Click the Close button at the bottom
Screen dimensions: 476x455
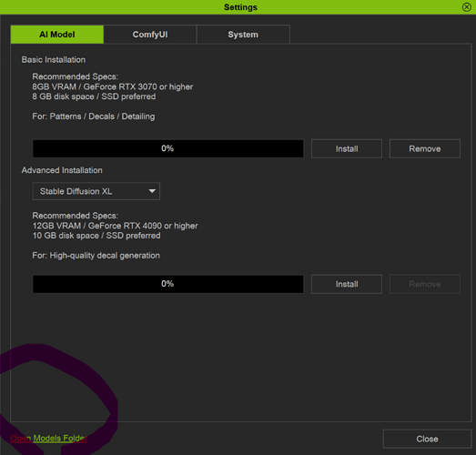(427, 439)
